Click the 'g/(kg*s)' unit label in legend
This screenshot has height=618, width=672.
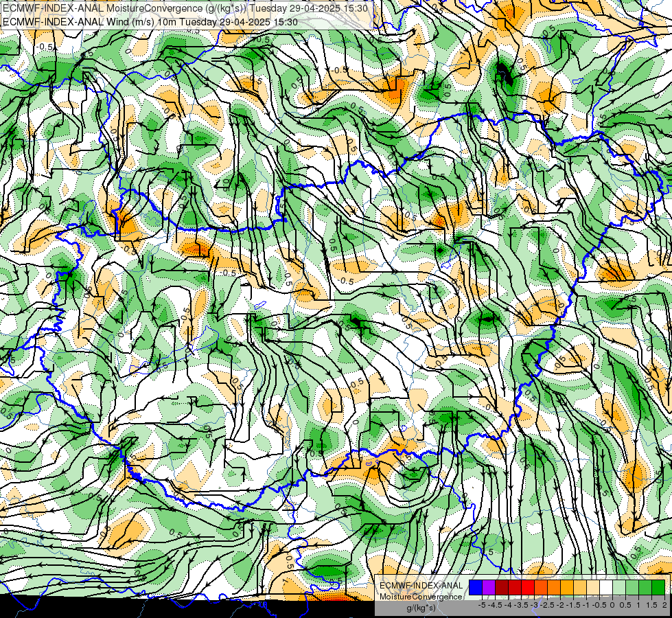point(421,608)
